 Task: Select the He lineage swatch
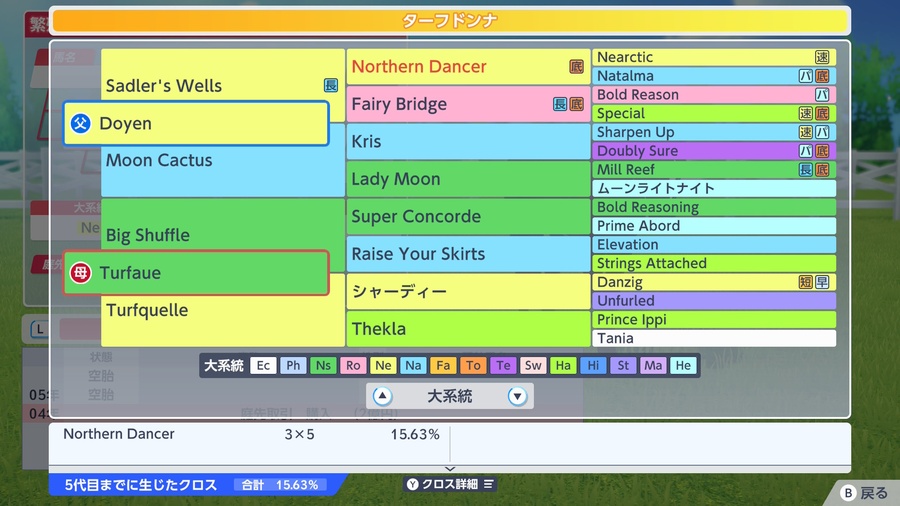(683, 365)
